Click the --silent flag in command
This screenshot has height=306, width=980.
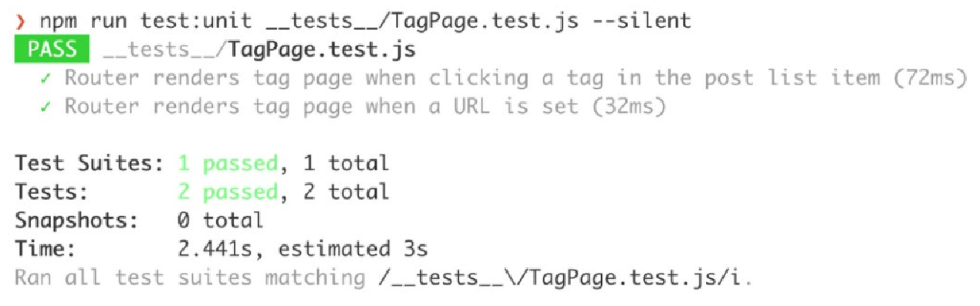[641, 22]
